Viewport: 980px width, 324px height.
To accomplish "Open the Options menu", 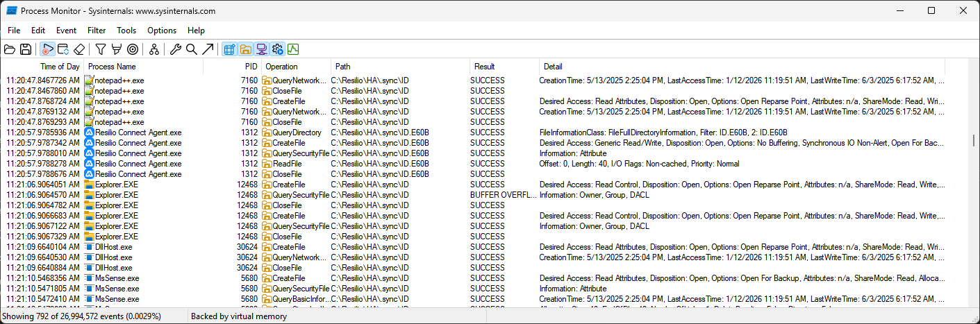I will [x=162, y=31].
